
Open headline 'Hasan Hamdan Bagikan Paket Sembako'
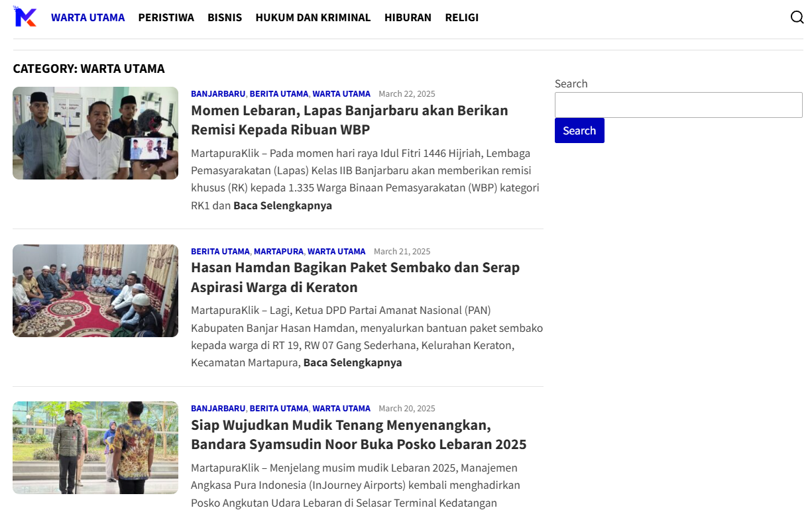[x=355, y=277]
